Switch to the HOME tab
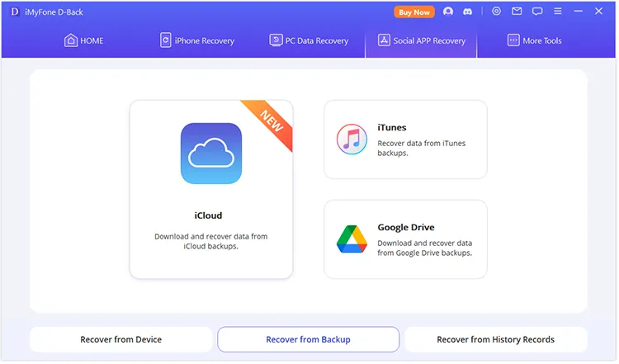619x364 pixels. tap(83, 40)
